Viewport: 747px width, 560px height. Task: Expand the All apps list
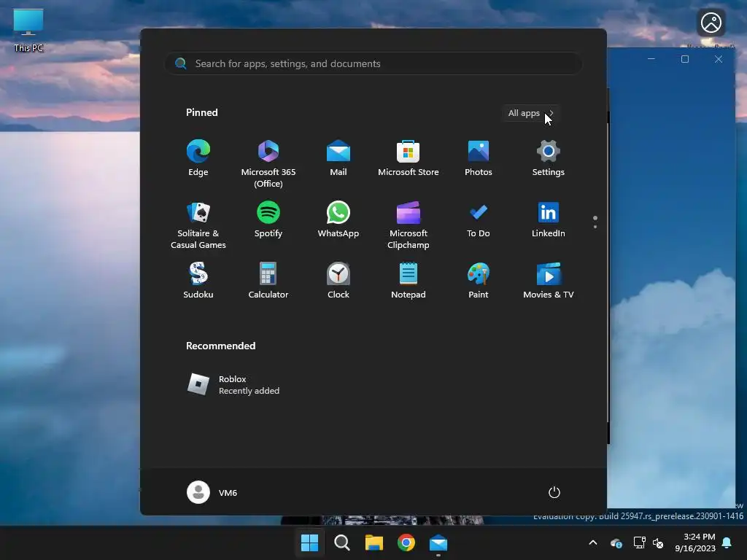coord(531,113)
